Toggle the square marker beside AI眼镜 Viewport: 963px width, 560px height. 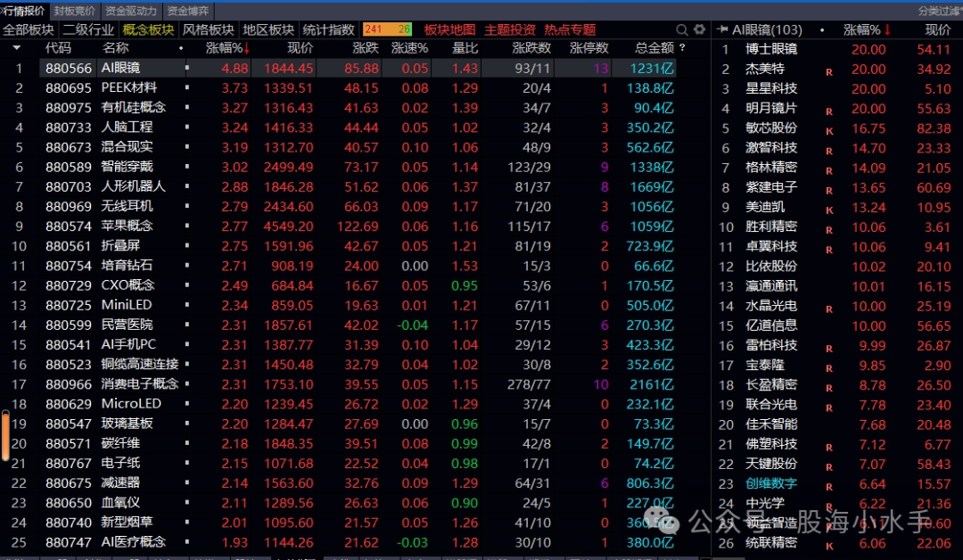186,68
